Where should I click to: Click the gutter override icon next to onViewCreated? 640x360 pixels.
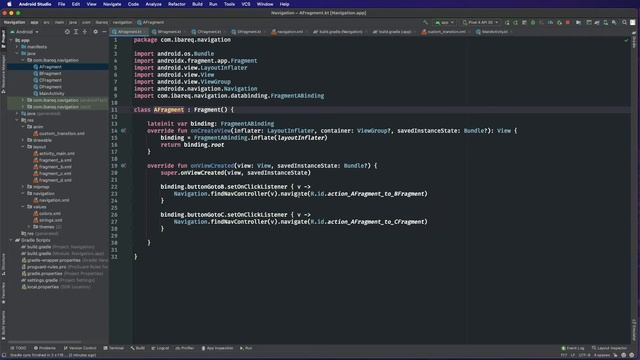(123, 166)
